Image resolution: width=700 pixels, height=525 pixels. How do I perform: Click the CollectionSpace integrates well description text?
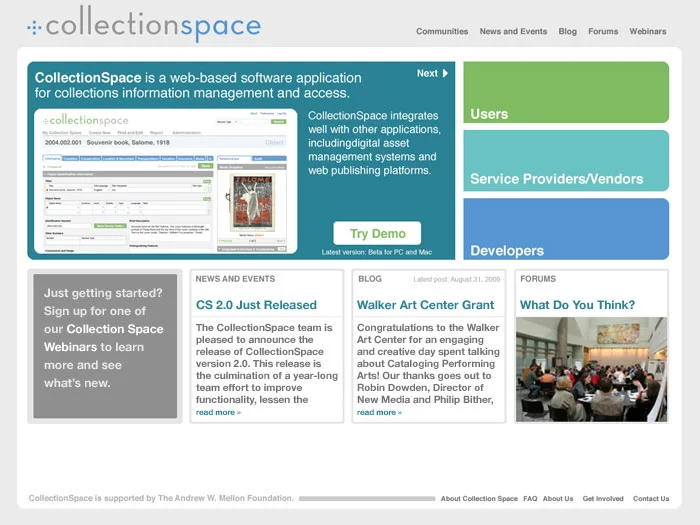(x=374, y=143)
